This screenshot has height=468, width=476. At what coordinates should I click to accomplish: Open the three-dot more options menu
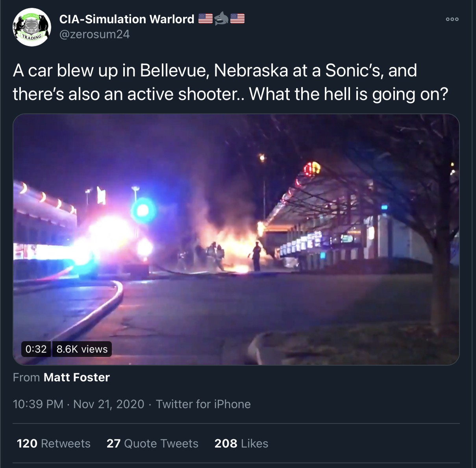(452, 19)
